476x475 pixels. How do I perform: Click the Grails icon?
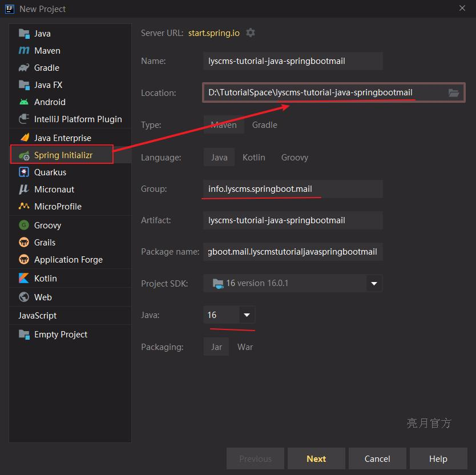coord(24,243)
